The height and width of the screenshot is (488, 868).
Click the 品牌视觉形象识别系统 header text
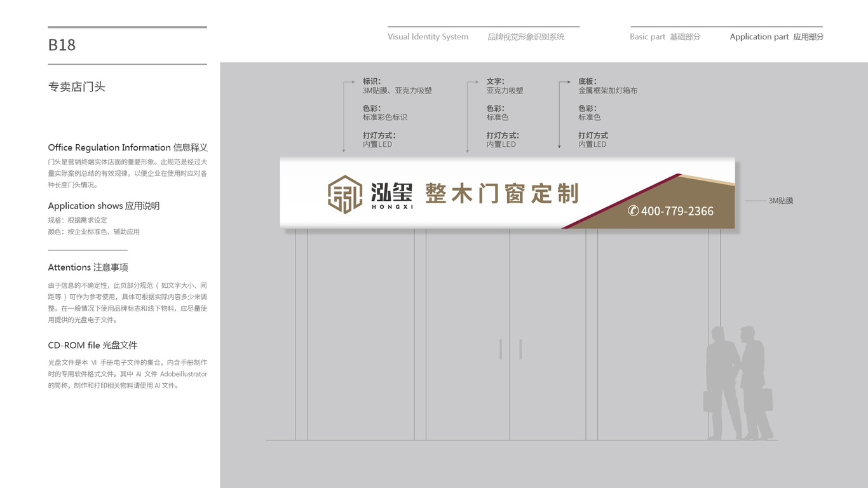(x=526, y=37)
